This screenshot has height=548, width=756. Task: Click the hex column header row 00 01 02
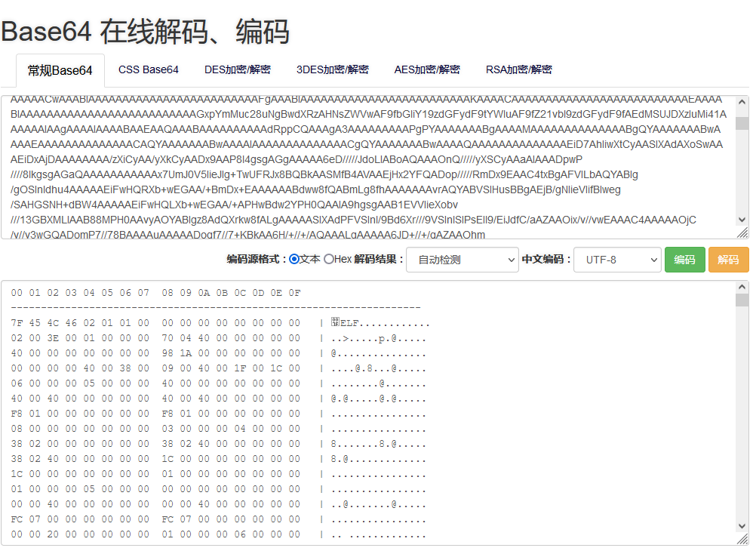click(155, 293)
